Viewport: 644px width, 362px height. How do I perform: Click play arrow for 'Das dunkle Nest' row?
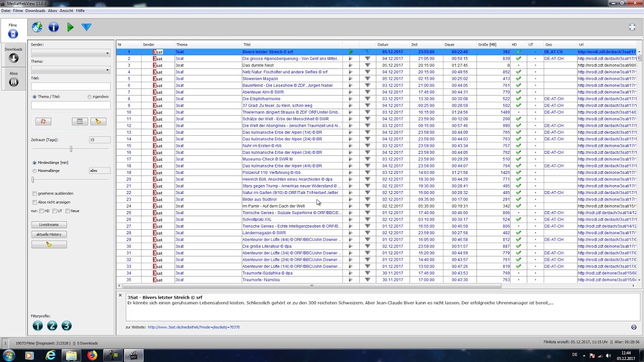tap(351, 65)
